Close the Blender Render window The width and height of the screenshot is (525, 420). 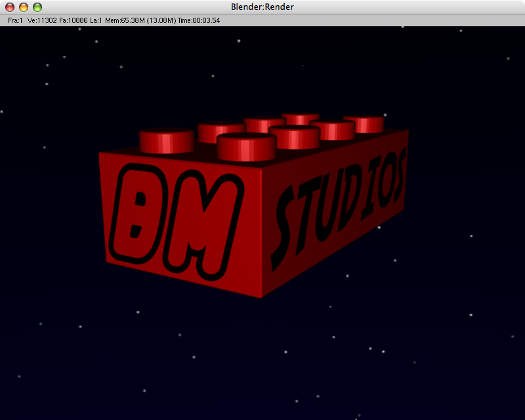point(10,7)
